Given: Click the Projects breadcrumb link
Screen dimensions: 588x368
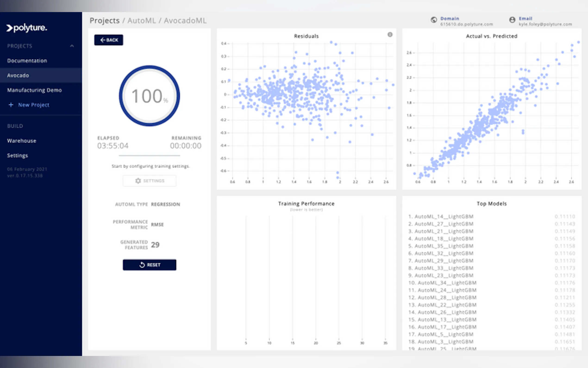Looking at the screenshot, I should click(x=105, y=21).
